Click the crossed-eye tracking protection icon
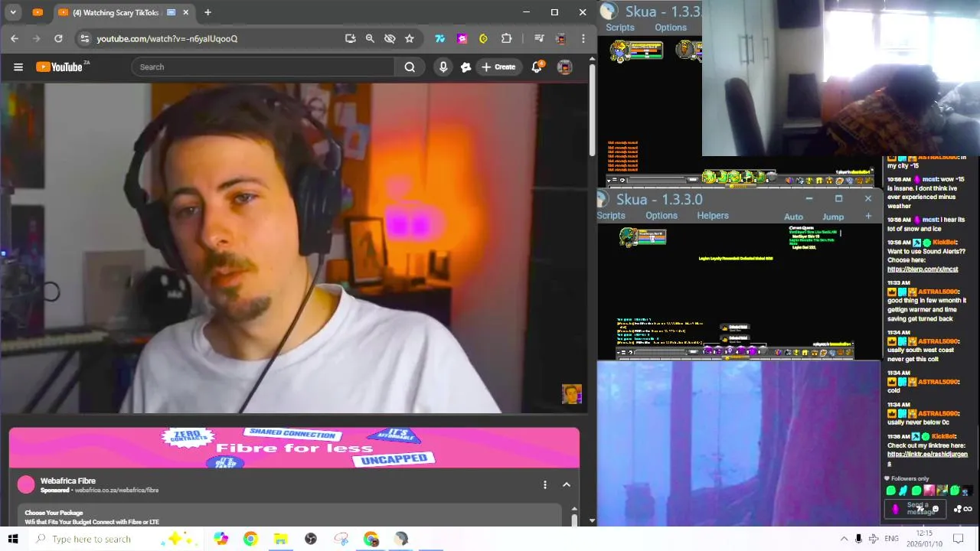This screenshot has height=551, width=980. [x=390, y=38]
